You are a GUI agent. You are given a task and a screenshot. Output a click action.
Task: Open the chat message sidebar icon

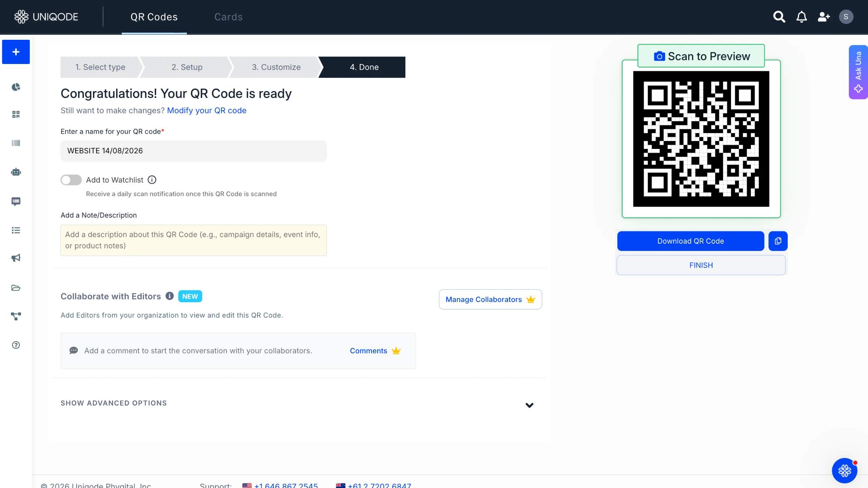(x=16, y=201)
